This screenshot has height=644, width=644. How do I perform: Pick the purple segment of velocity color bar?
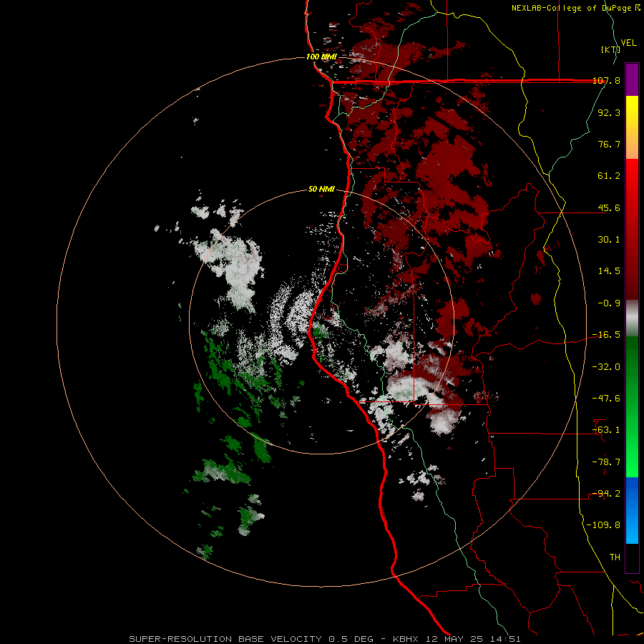click(632, 79)
